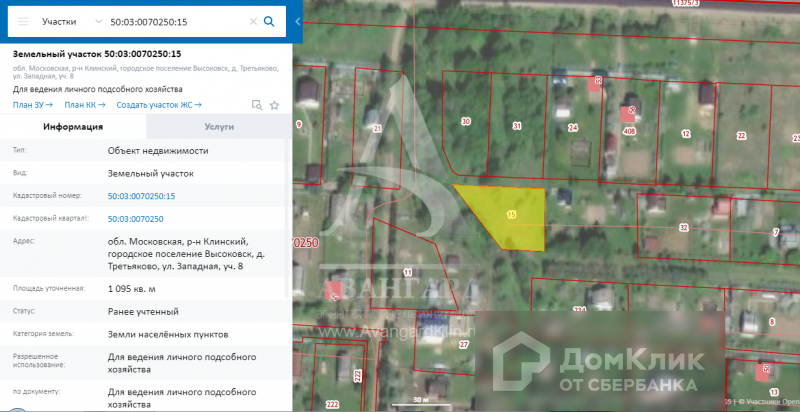Open cadastral number link 50:03:0070250:15
Image resolution: width=800 pixels, height=412 pixels.
(x=141, y=196)
